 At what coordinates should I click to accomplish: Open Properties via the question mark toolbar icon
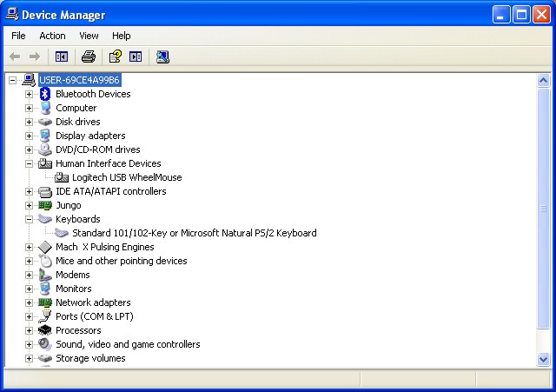[x=116, y=56]
